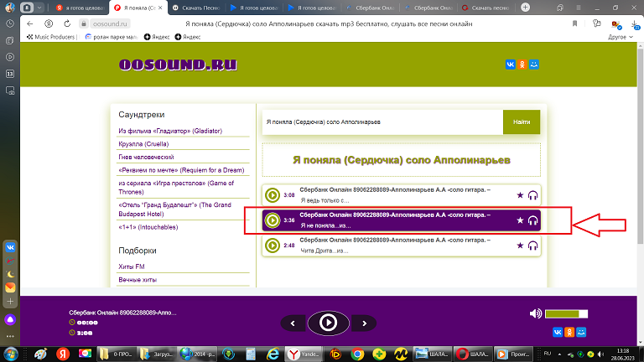Open mail icon in browser sidebar

(x=10, y=287)
